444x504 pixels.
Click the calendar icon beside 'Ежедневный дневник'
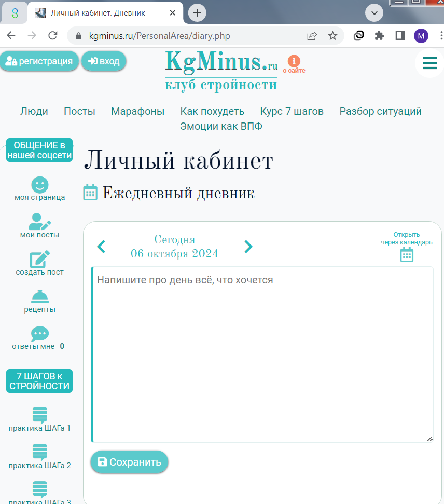90,192
